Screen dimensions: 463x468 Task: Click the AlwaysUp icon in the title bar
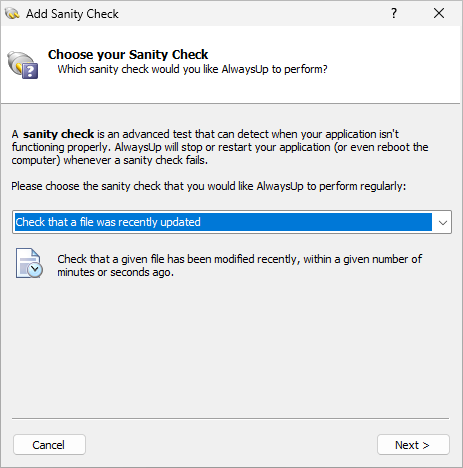pos(12,14)
